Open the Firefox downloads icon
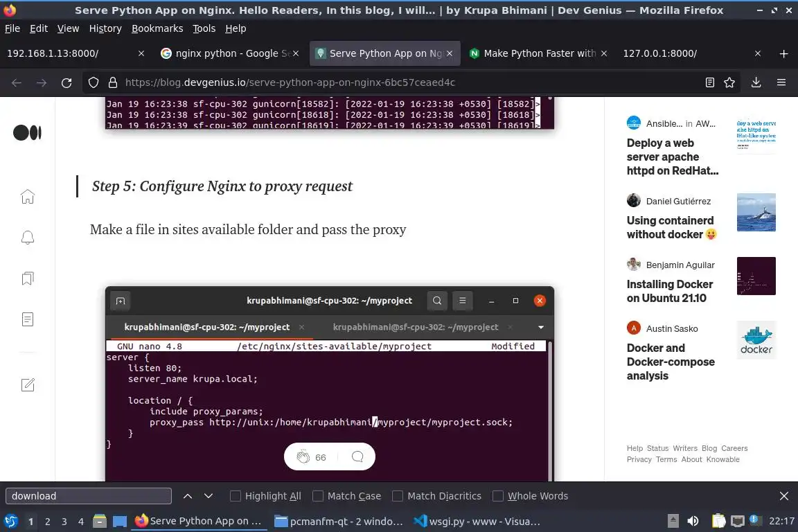798x532 pixels. (x=756, y=82)
